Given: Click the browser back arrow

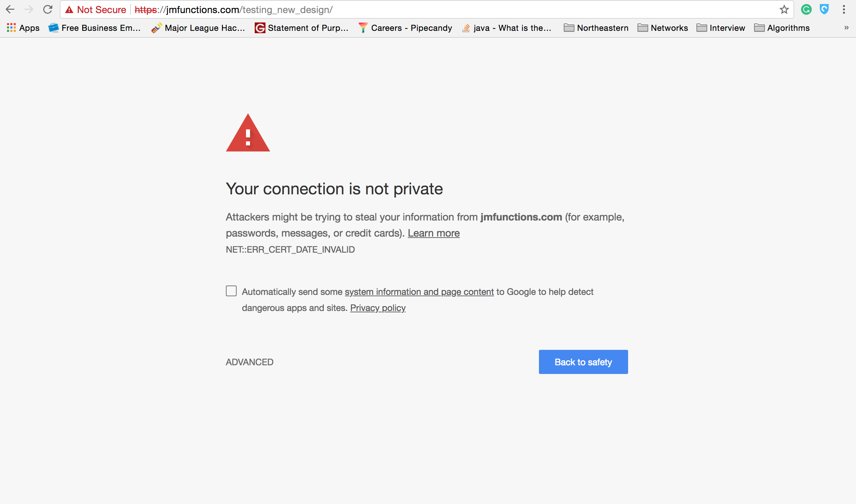Looking at the screenshot, I should [x=10, y=9].
